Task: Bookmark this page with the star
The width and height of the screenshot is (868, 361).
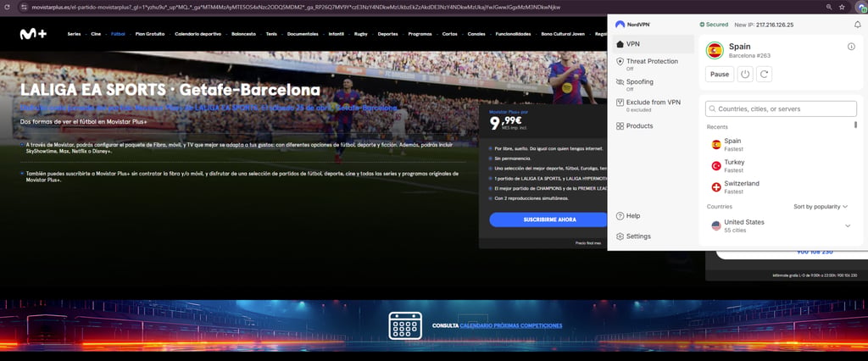Action: click(x=842, y=7)
